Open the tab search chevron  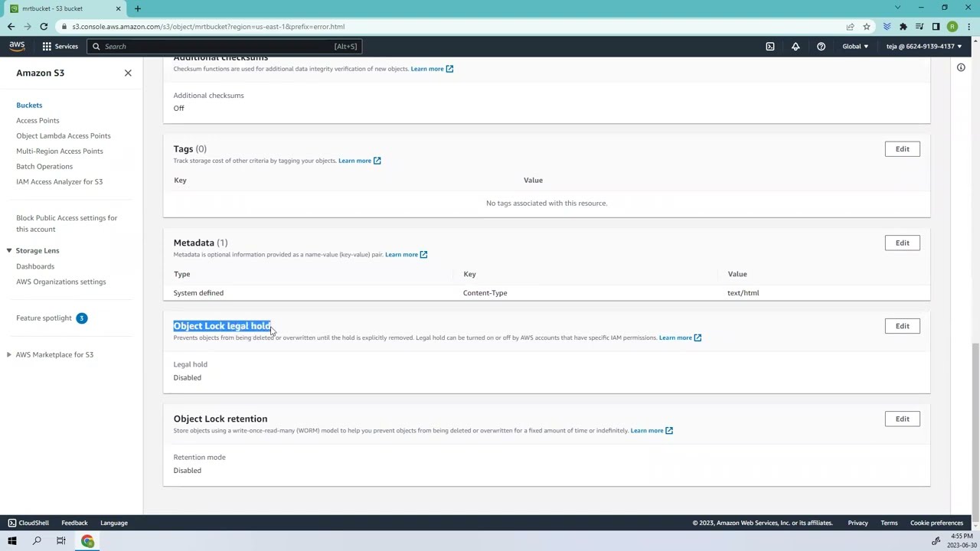pos(898,8)
